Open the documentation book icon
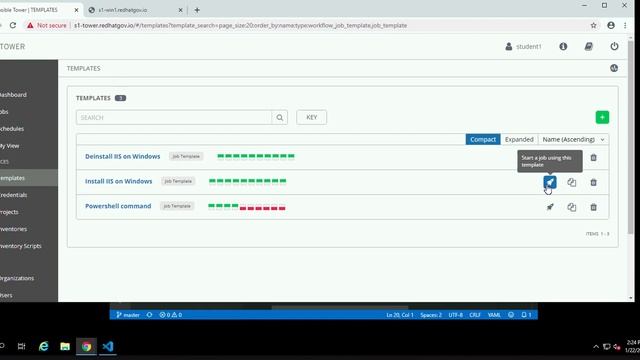Image resolution: width=640 pixels, height=360 pixels. click(x=589, y=47)
